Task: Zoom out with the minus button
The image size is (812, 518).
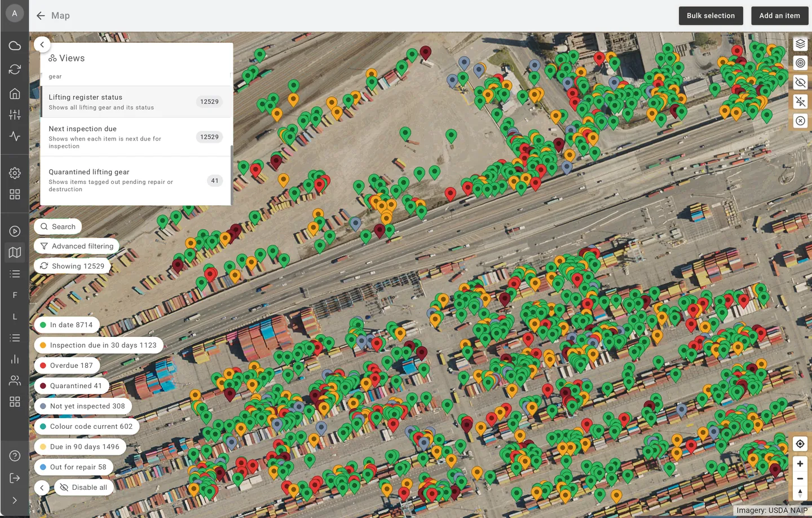Action: [800, 479]
